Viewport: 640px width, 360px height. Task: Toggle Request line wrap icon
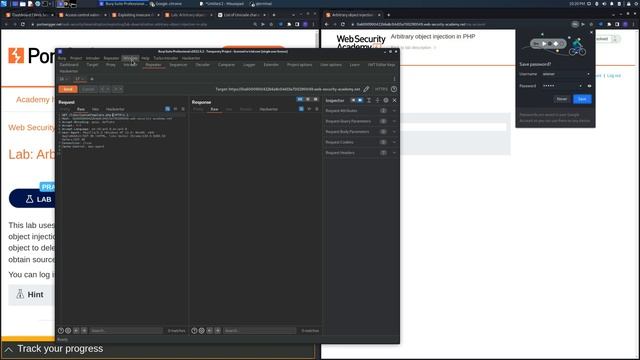[x=183, y=109]
